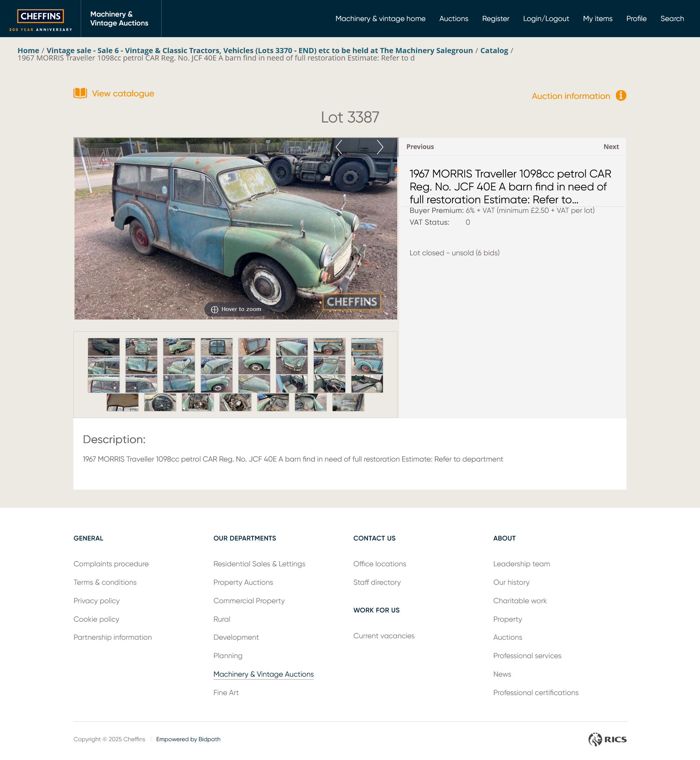Open Machinery & Vintage Auctions footer link
Viewport: 700px width, 760px height.
(x=263, y=674)
